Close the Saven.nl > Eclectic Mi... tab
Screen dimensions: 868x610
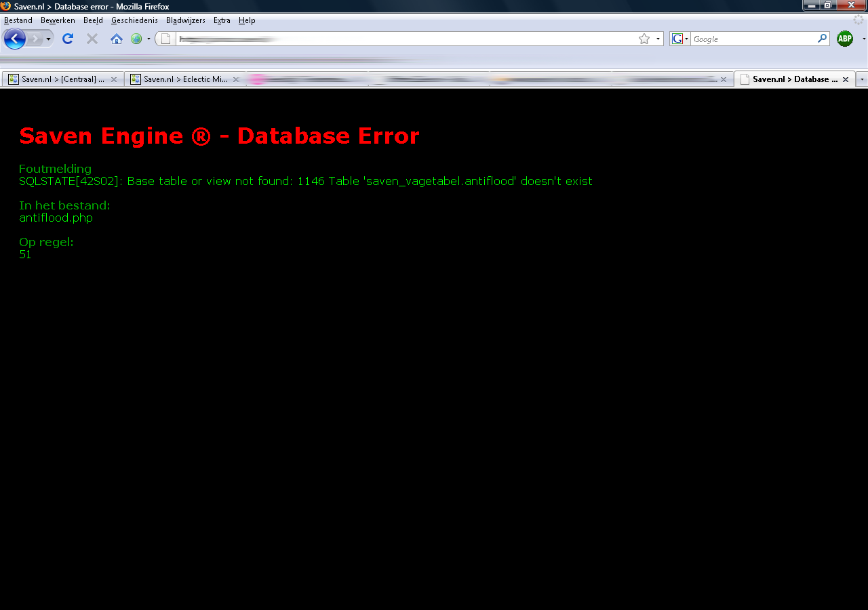(236, 79)
